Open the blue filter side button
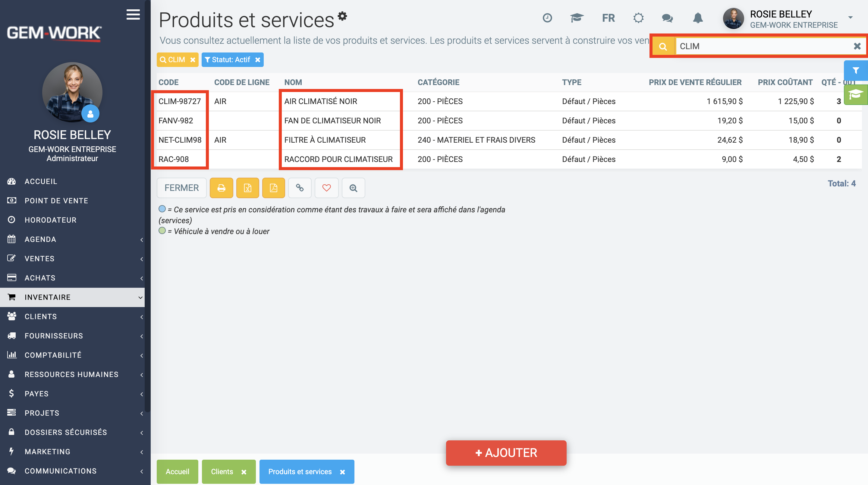This screenshot has height=485, width=868. click(x=856, y=71)
